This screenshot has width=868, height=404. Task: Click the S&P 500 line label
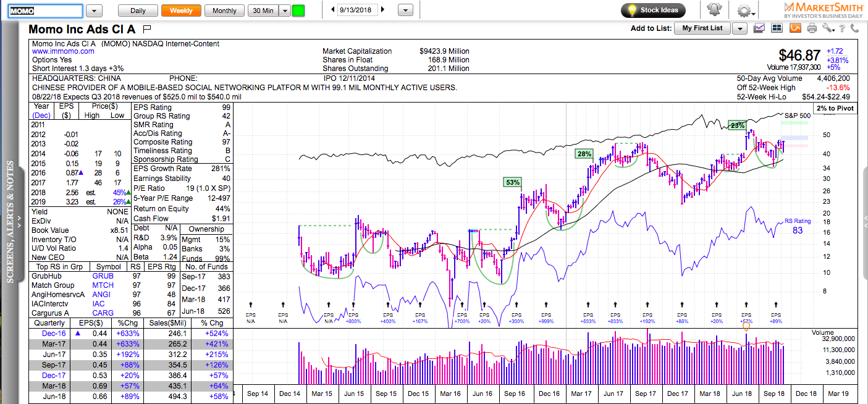click(x=797, y=116)
